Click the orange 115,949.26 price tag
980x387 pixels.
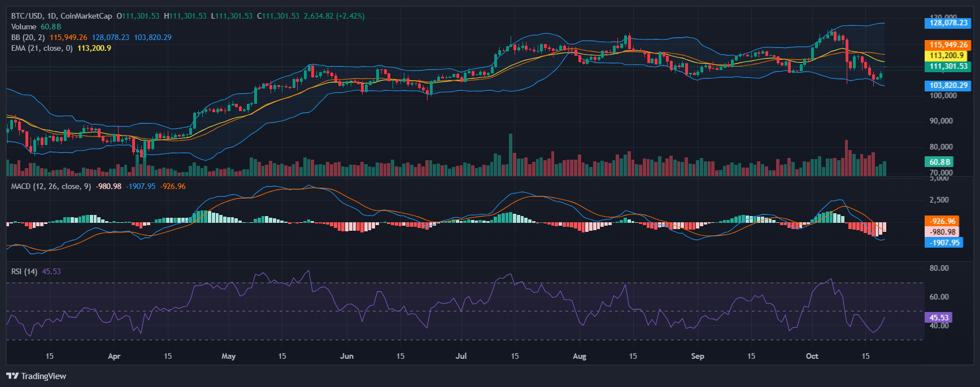(x=948, y=45)
